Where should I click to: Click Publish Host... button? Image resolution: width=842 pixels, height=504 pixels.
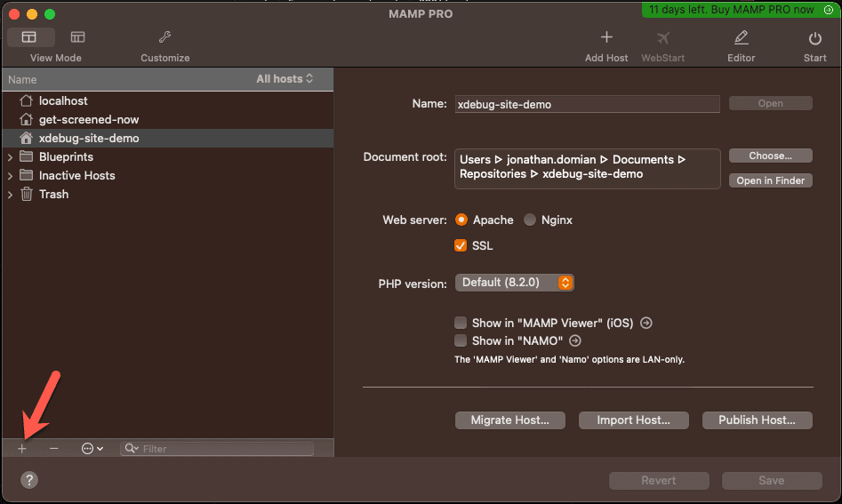coord(758,420)
